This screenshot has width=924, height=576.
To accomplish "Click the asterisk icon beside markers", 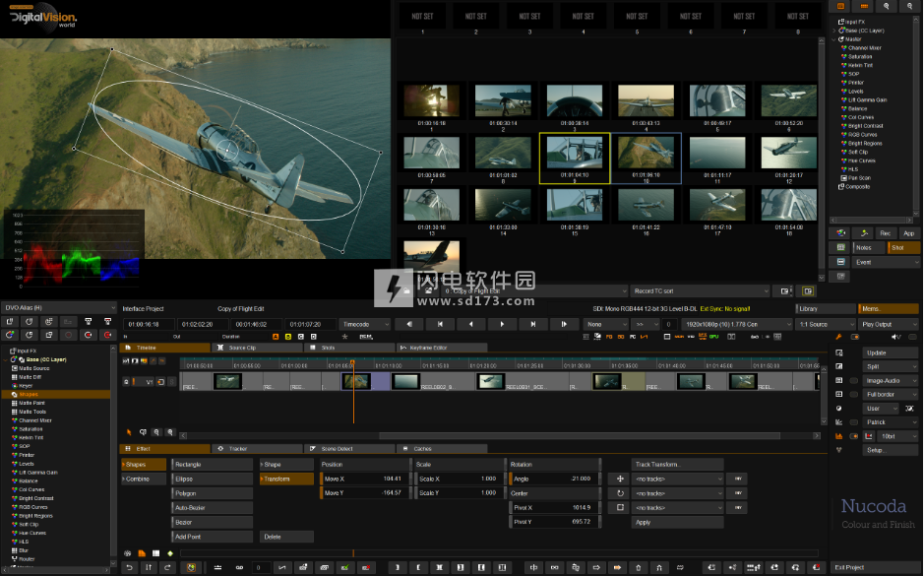I will tap(344, 337).
